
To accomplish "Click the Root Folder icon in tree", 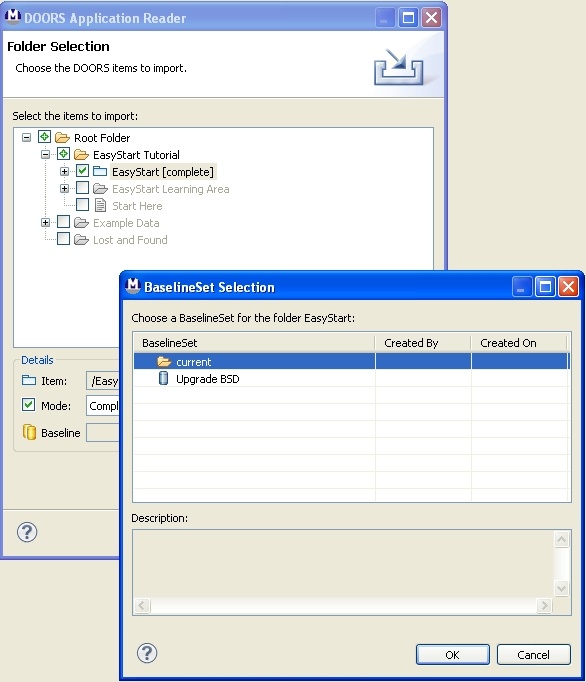I will [x=62, y=138].
